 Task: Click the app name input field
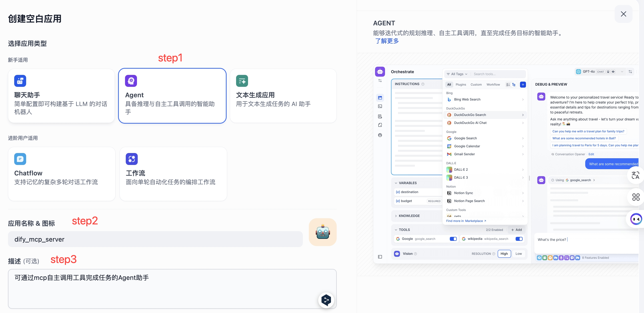(155, 239)
